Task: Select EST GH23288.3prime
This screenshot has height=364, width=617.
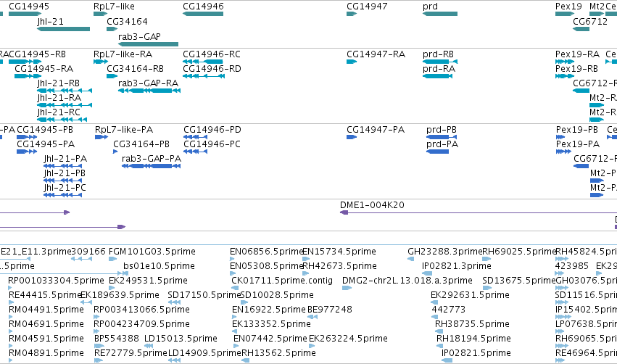Action: pos(411,259)
